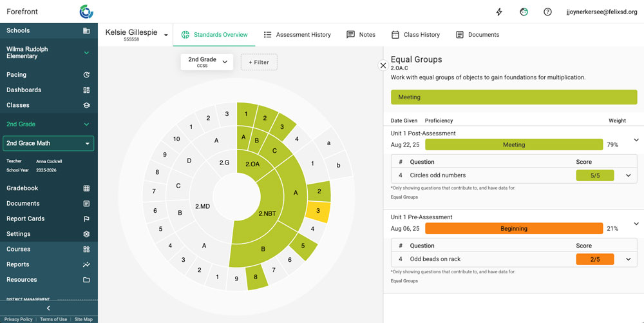644x323 pixels.
Task: Expand the Odd beads on rack question
Action: (629, 259)
